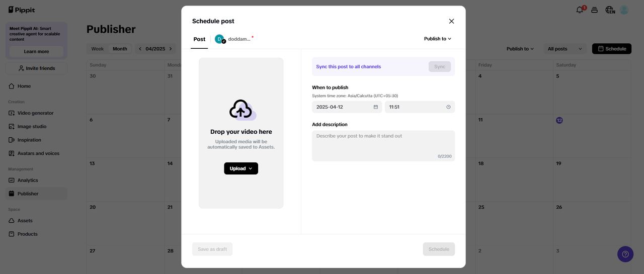Open the calendar icon in the date field
This screenshot has width=644, height=274.
375,107
